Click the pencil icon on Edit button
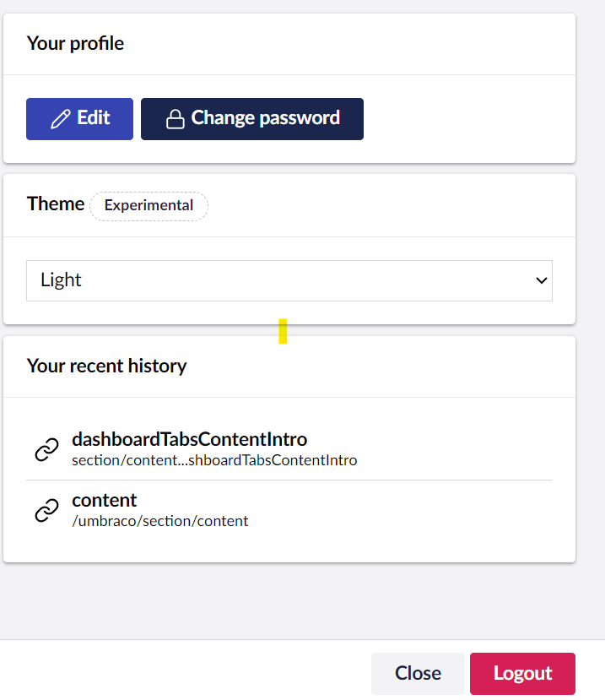This screenshot has width=605, height=700. (60, 119)
